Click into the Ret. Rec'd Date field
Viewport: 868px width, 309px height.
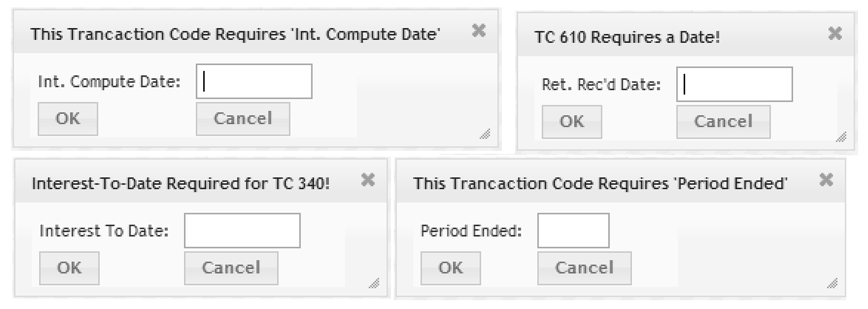(734, 84)
